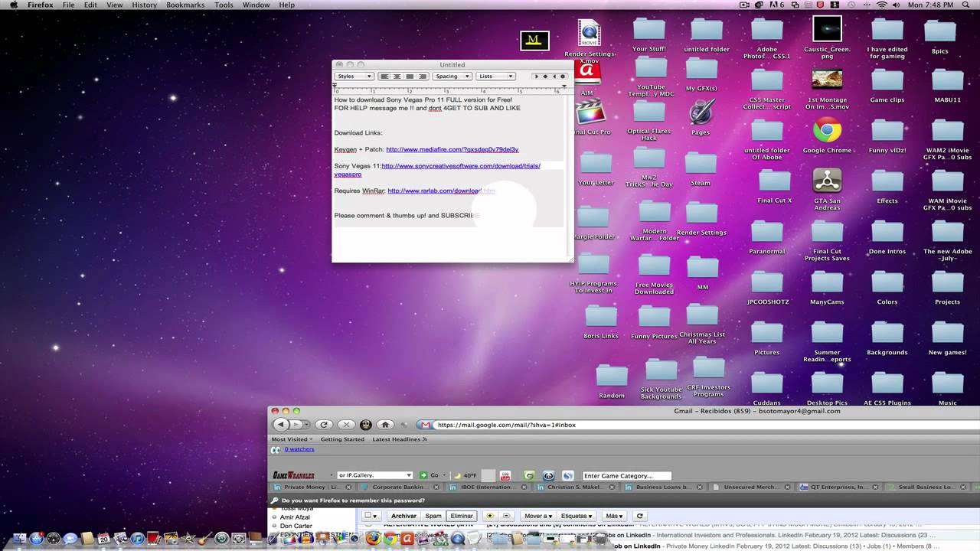Open the Firefox application menu
The height and width of the screenshot is (551, 980).
point(41,5)
